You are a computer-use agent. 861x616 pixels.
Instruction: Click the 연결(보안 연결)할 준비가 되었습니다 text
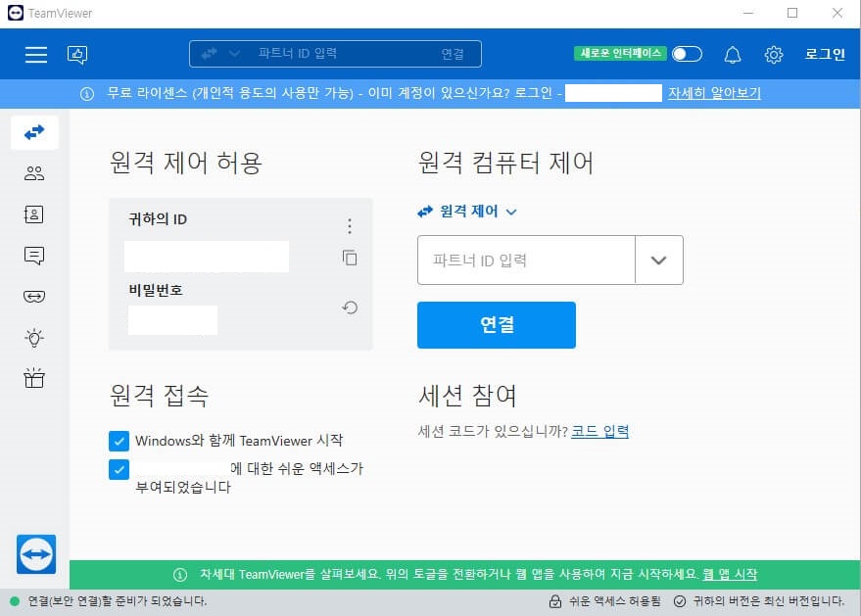click(x=118, y=601)
